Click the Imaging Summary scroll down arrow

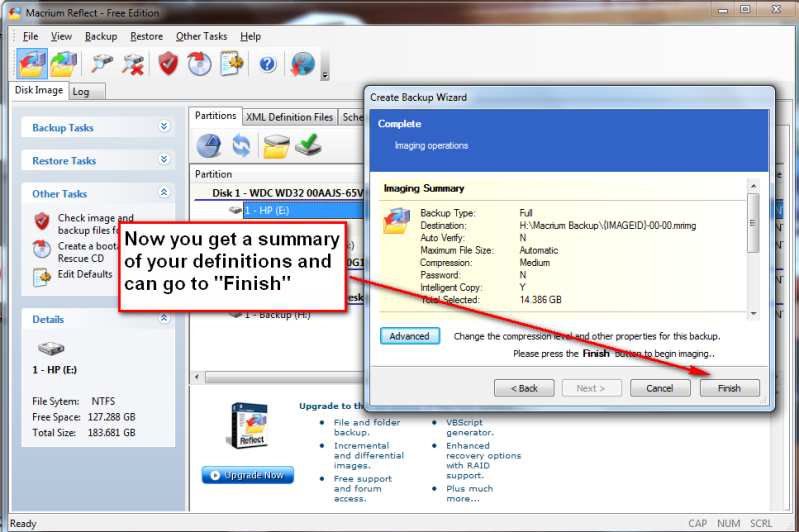pos(753,313)
